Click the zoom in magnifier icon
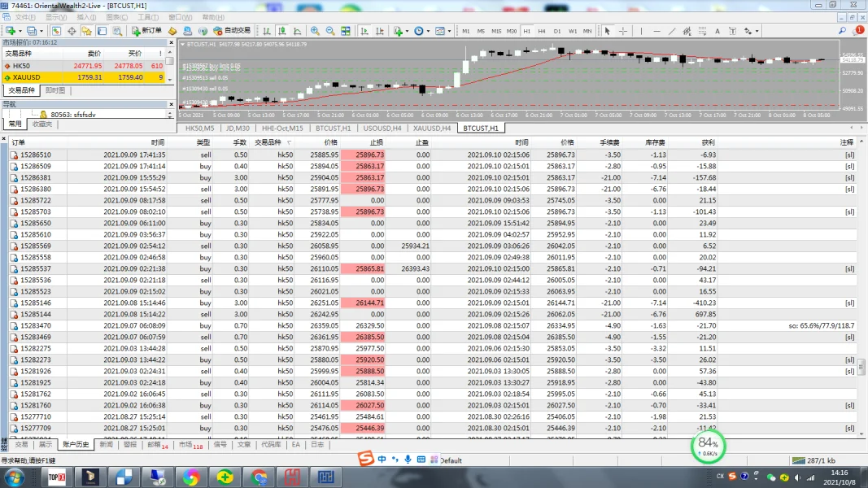868x488 pixels. [313, 31]
